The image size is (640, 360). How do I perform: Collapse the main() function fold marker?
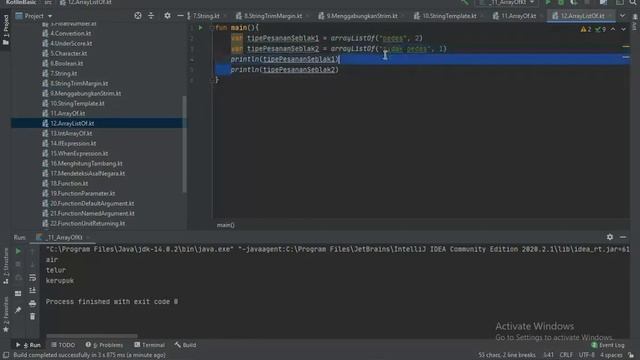[211, 28]
